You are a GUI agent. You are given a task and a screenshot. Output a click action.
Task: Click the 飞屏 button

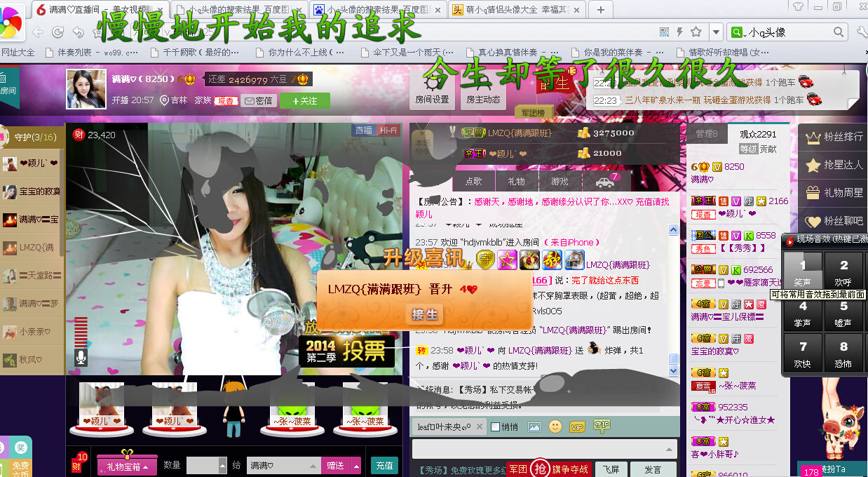[x=611, y=469]
